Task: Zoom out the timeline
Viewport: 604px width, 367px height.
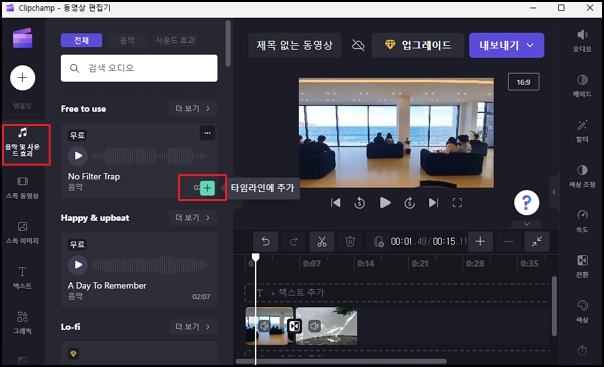Action: click(508, 242)
